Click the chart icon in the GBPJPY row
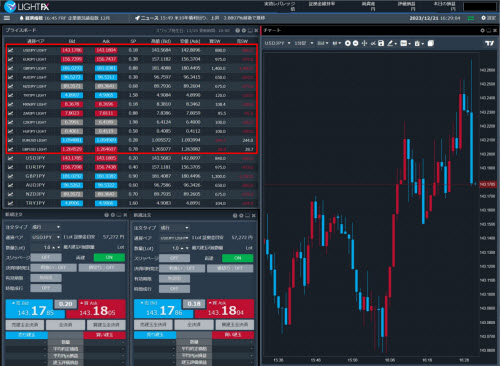Image resolution: width=500 pixels, height=366 pixels. click(x=10, y=176)
